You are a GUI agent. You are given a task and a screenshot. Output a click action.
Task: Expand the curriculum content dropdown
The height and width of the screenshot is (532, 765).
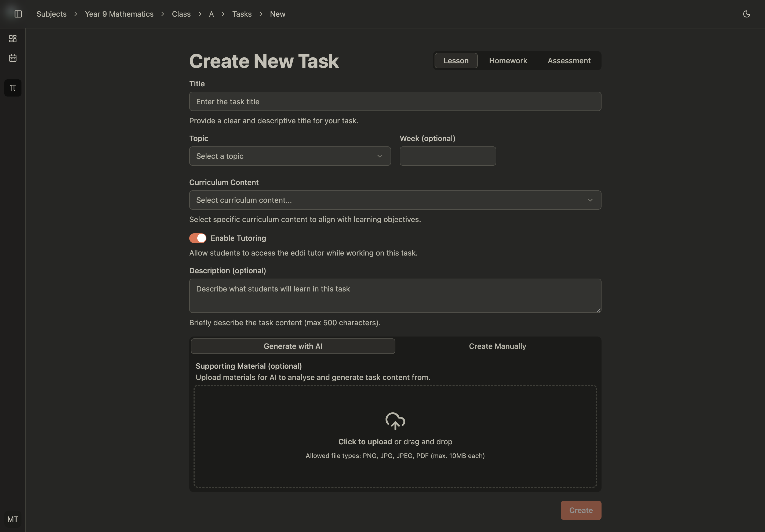[x=395, y=200]
